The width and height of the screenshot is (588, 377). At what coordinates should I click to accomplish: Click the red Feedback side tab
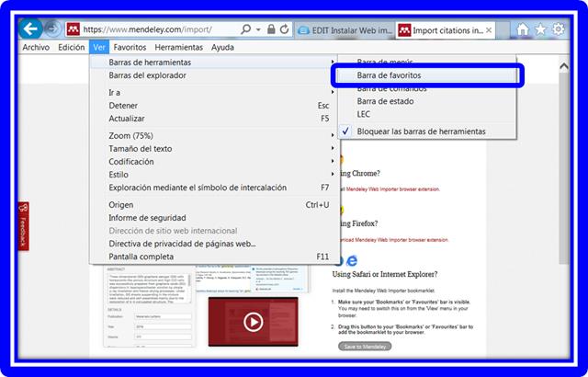23,226
